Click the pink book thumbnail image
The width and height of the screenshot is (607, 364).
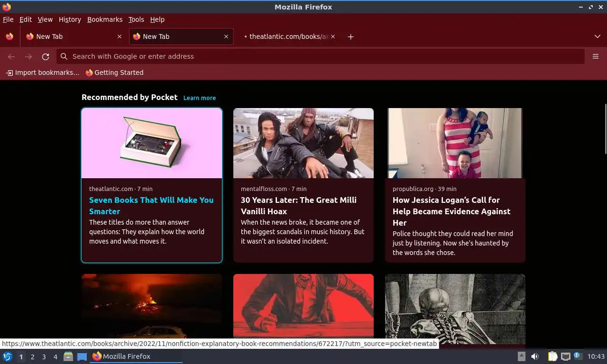click(152, 143)
